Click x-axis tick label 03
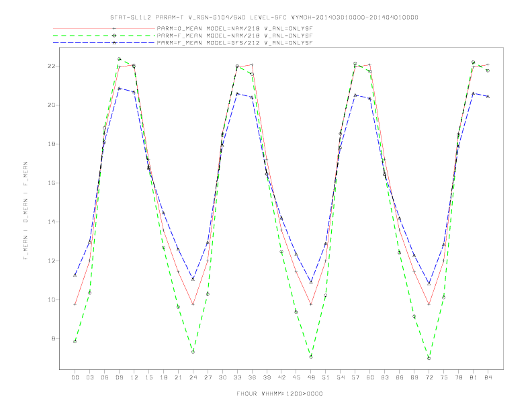Viewport: 532px width, 411px height. [x=89, y=377]
